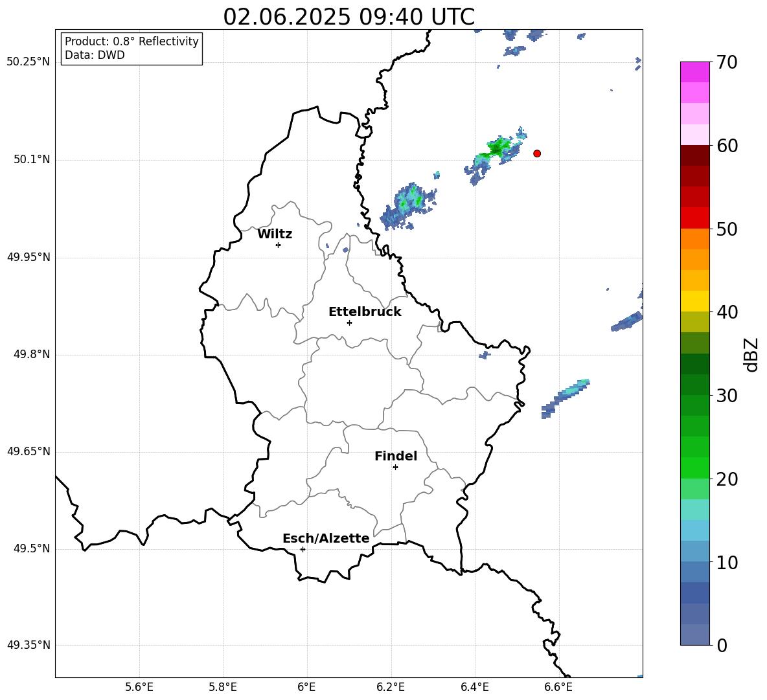Click the title '02.06.2025 09:40 UTC'
767x700 pixels.
[x=349, y=17]
